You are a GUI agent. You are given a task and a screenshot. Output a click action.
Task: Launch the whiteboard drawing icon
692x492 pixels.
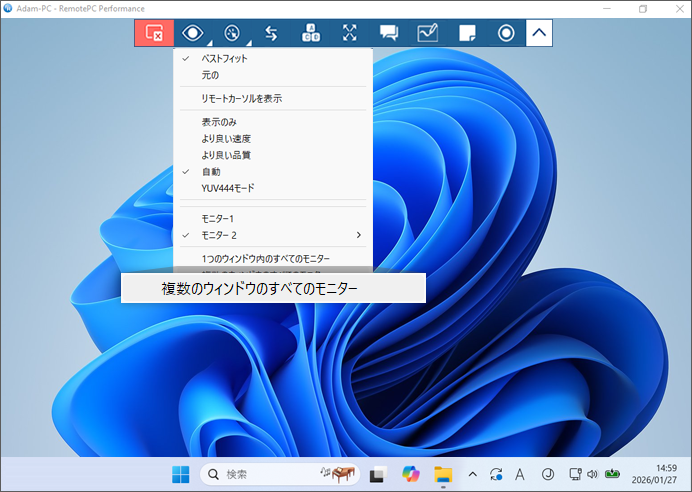(x=428, y=33)
